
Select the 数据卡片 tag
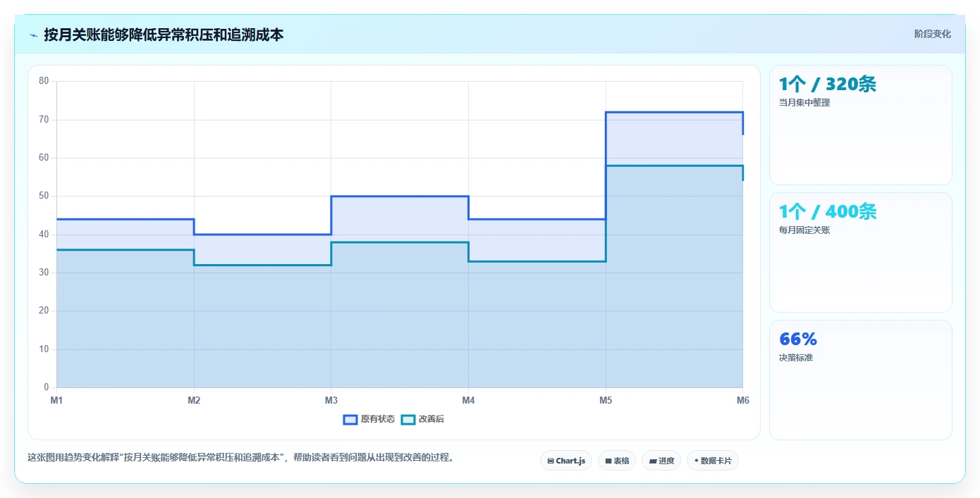pos(713,461)
